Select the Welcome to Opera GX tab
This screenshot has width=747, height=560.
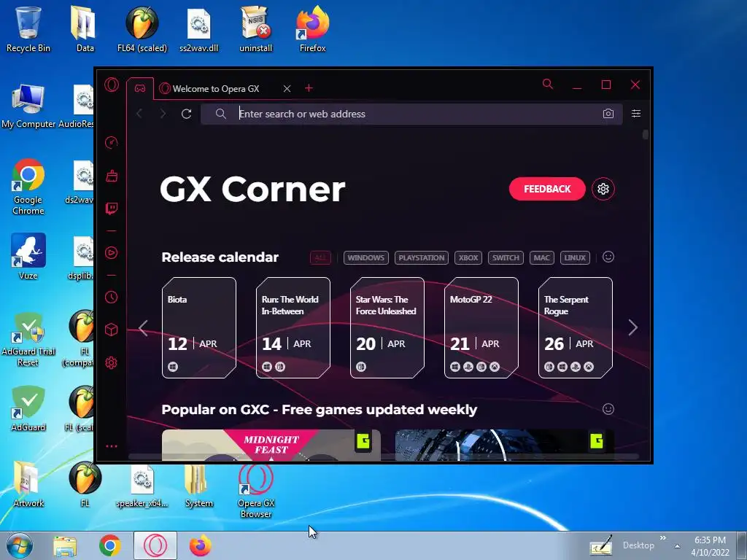click(x=216, y=88)
